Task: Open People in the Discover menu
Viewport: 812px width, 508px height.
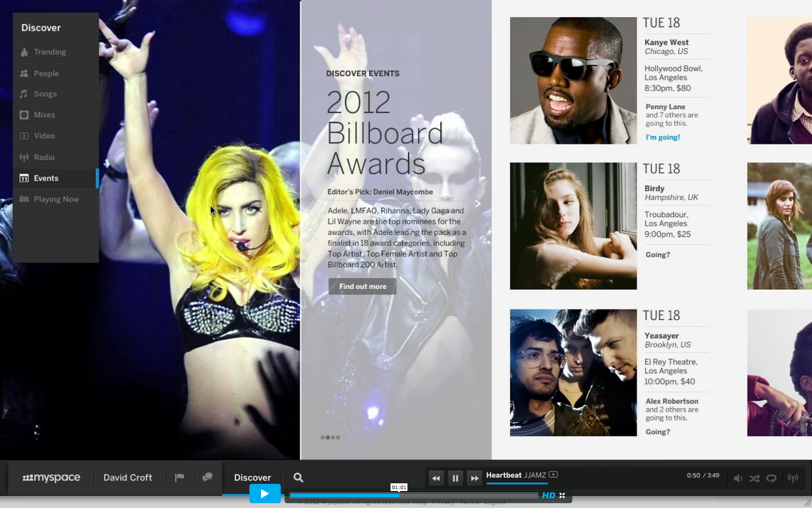Action: pos(56,74)
